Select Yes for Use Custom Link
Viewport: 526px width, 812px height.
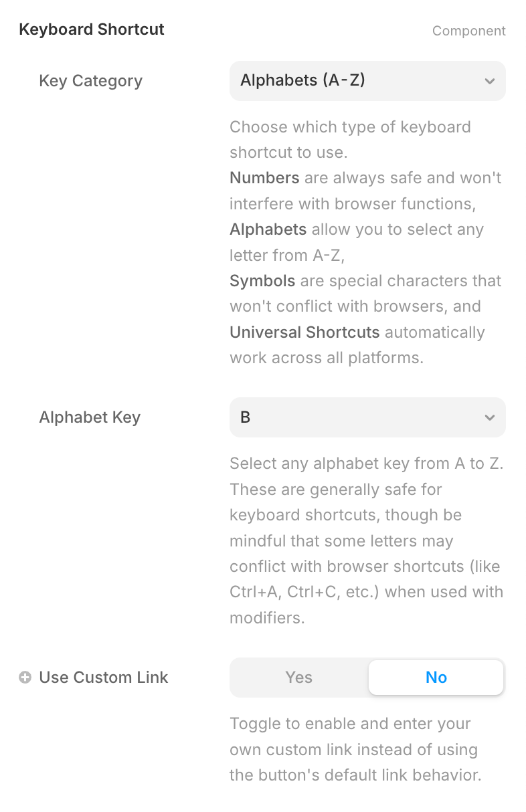click(x=298, y=678)
